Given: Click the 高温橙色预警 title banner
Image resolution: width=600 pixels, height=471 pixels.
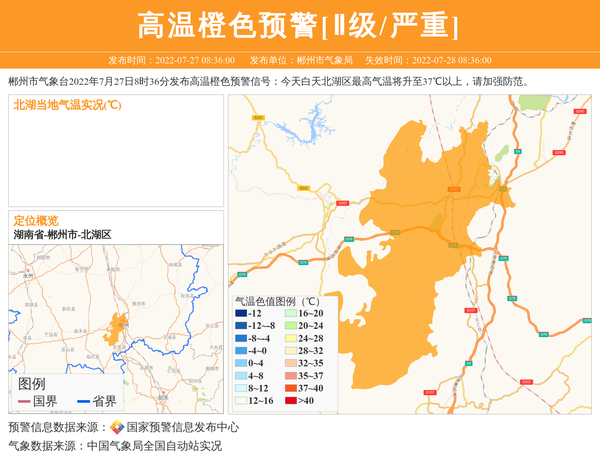Looking at the screenshot, I should [x=299, y=25].
